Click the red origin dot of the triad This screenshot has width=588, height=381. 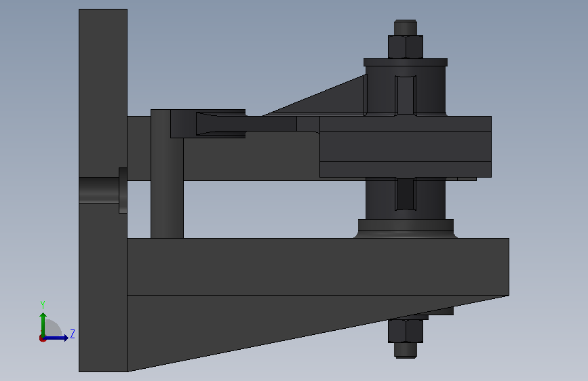coord(42,338)
